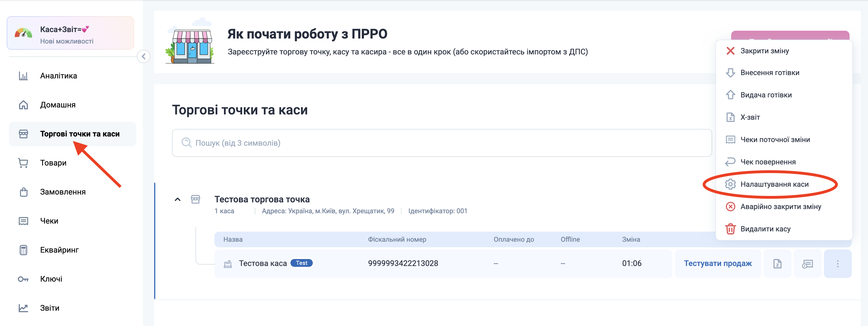
Task: Click the Аналітика chart icon in sidebar
Action: click(x=23, y=76)
